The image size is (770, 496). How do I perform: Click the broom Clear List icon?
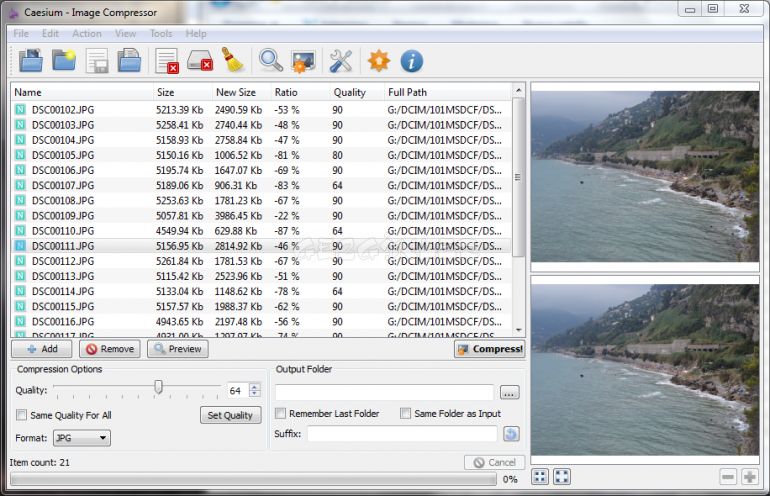[233, 60]
